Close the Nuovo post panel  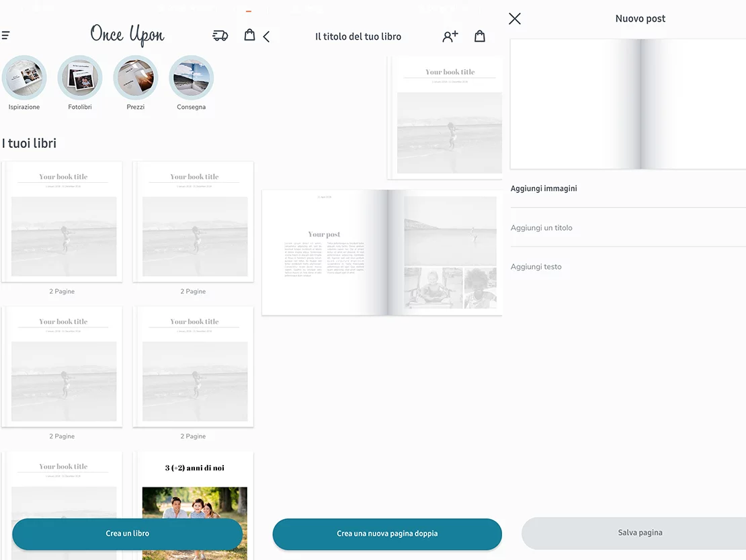[515, 19]
